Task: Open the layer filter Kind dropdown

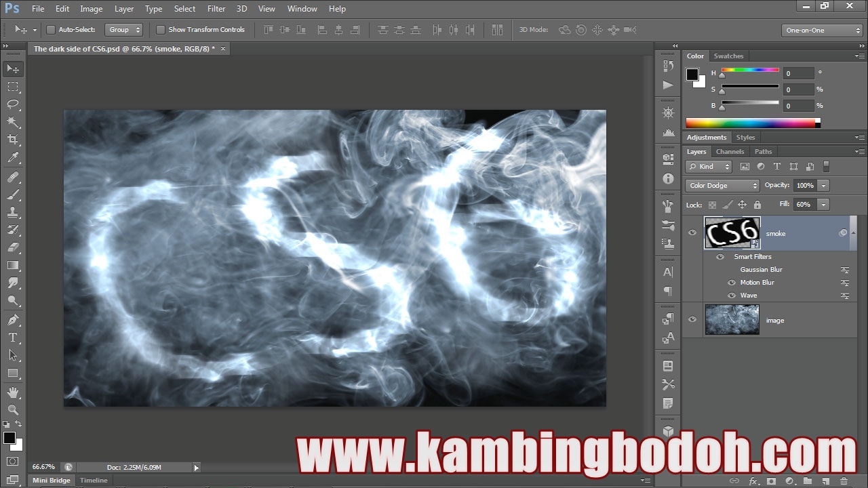Action: click(x=709, y=167)
